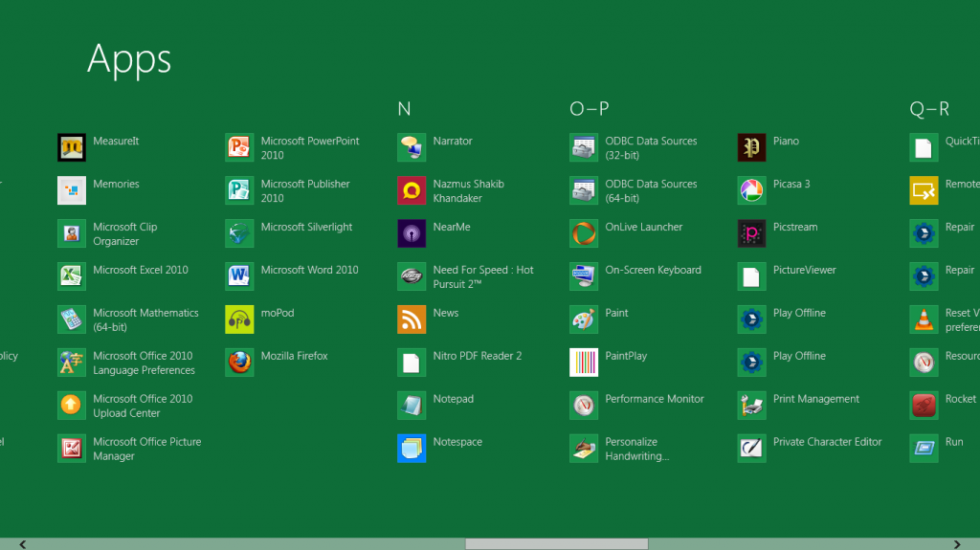The height and width of the screenshot is (550, 980).
Task: Click the 'On-Screen Keyboard' label
Action: click(653, 270)
